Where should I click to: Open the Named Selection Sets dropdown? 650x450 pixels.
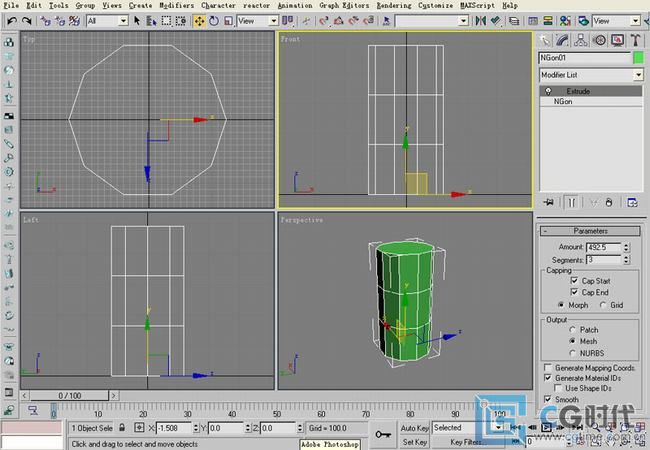[x=464, y=21]
